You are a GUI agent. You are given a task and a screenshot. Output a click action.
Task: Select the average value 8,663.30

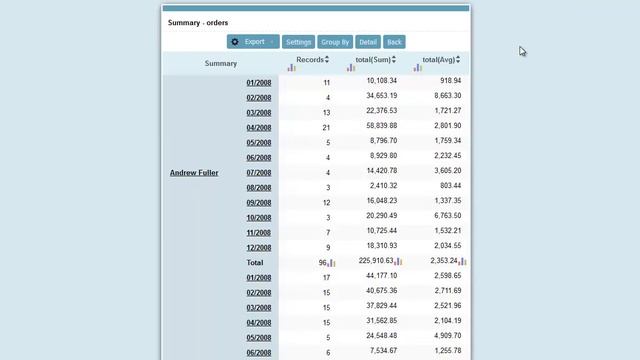(448, 96)
